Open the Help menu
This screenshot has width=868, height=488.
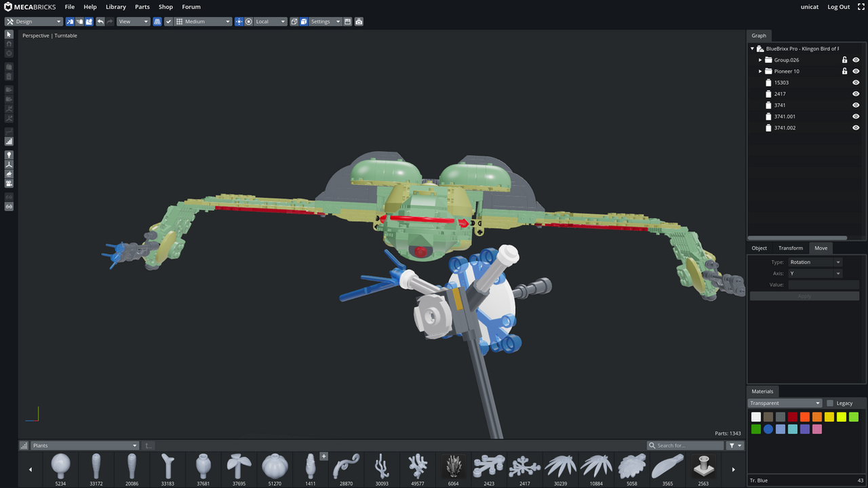(90, 7)
